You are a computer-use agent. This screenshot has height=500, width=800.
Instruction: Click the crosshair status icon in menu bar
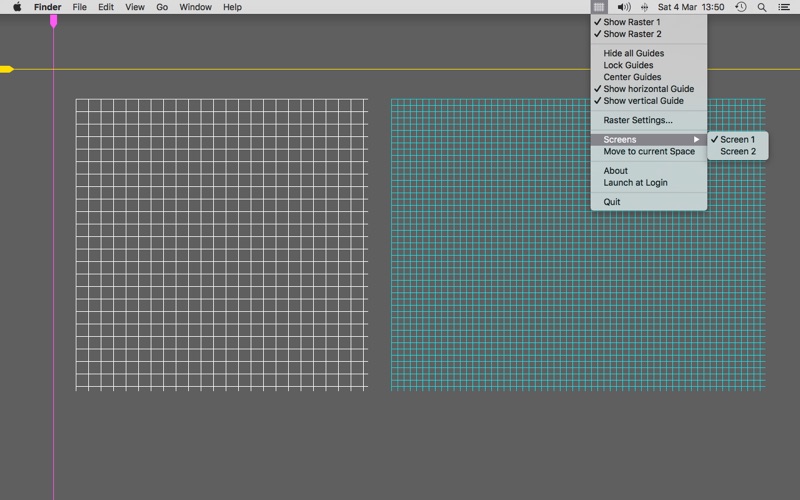tap(644, 7)
